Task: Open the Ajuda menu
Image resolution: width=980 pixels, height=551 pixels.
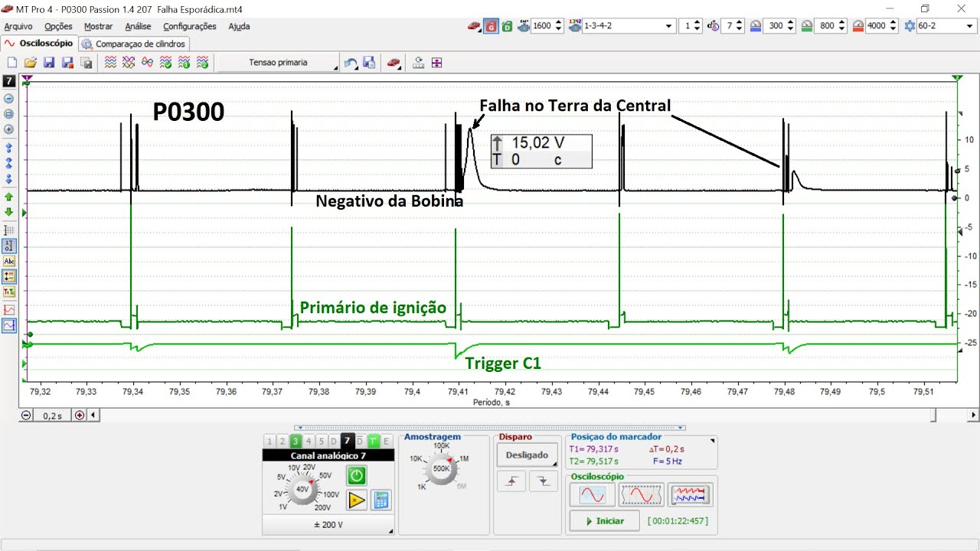Action: [239, 26]
